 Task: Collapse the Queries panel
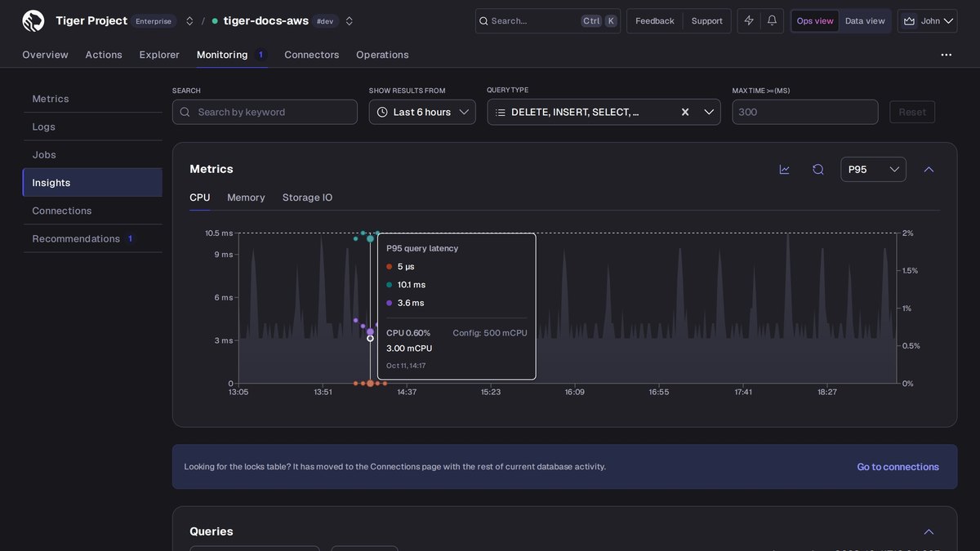tap(929, 531)
